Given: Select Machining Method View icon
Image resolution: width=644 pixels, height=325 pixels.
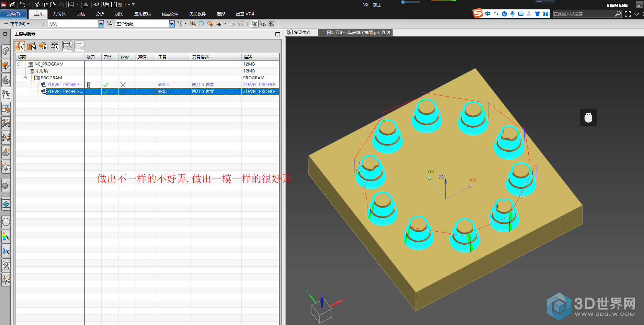Looking at the screenshot, I should pyautogui.click(x=55, y=46).
